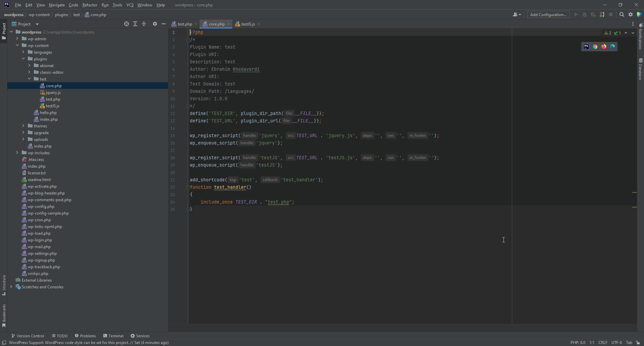
Task: Open the Problems tool window
Action: coord(85,336)
